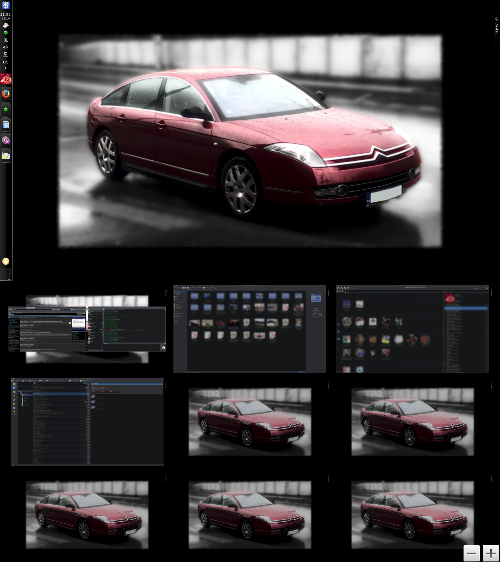This screenshot has height=563, width=500.
Task: Remove a virtual desktop with minus button
Action: coord(471,553)
